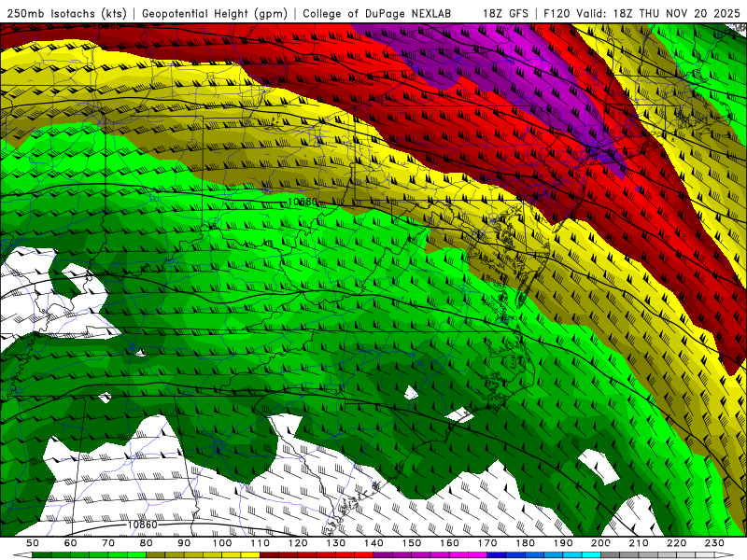747x560 pixels.
Task: Click the 200 value on the color bar
Action: click(601, 543)
